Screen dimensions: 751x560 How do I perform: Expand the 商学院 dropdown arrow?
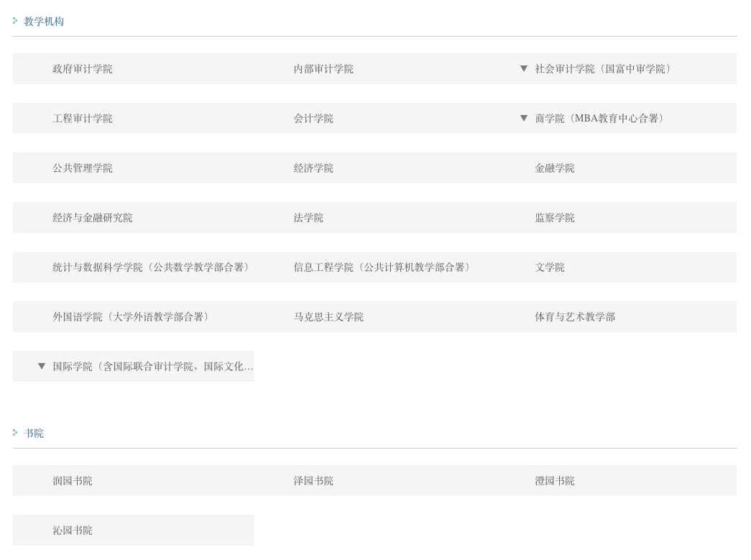[x=523, y=118]
